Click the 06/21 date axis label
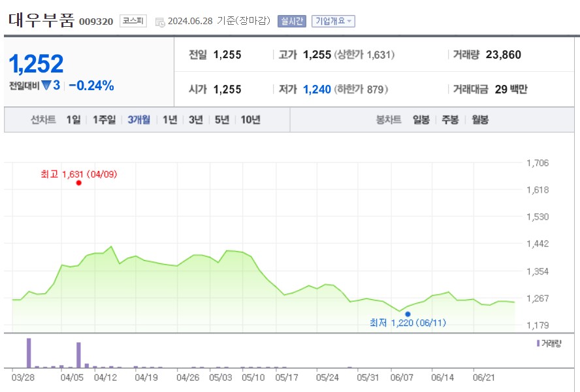The image size is (580, 392). tap(483, 378)
